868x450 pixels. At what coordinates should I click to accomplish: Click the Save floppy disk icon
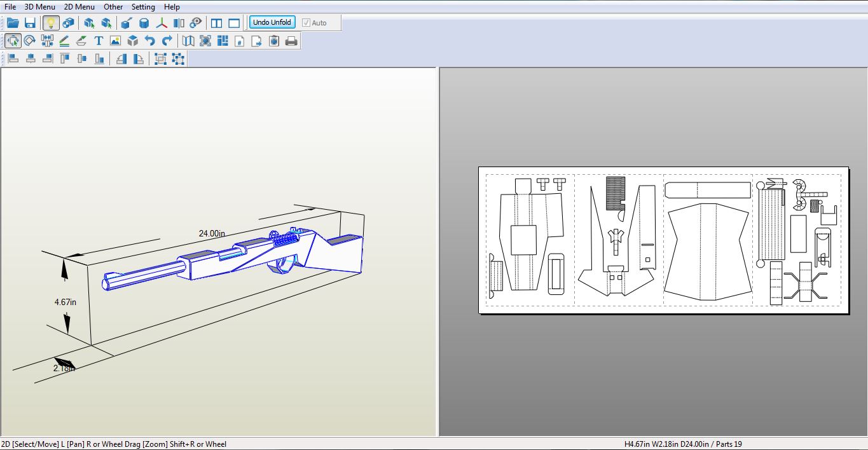pyautogui.click(x=30, y=23)
